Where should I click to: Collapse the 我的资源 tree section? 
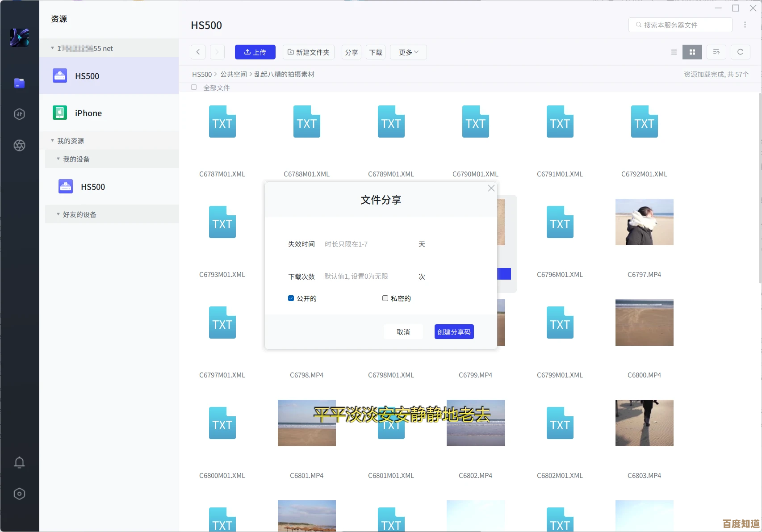point(53,141)
